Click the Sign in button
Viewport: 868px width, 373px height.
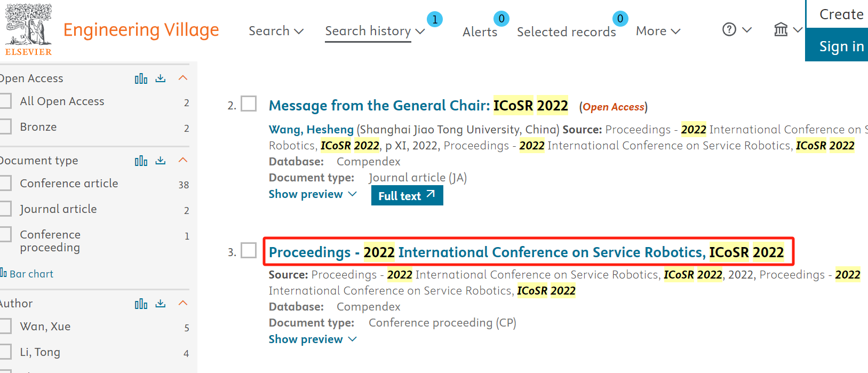tap(841, 46)
